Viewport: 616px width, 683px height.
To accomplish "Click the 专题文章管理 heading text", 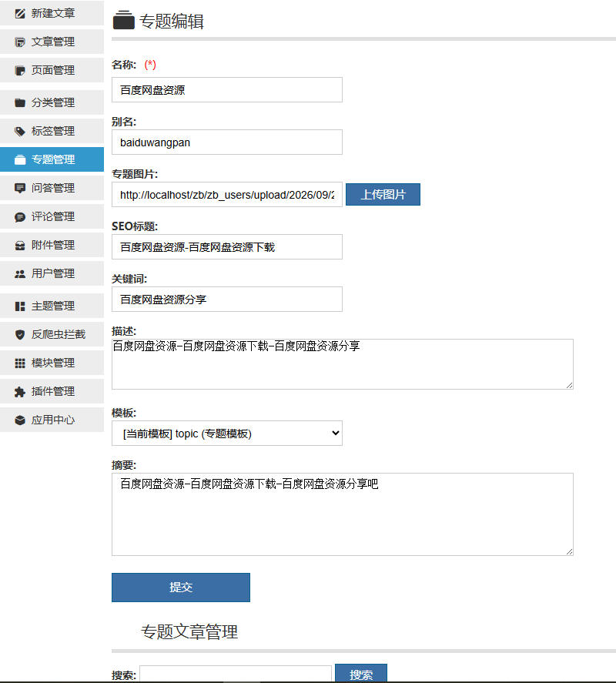I will (x=189, y=631).
